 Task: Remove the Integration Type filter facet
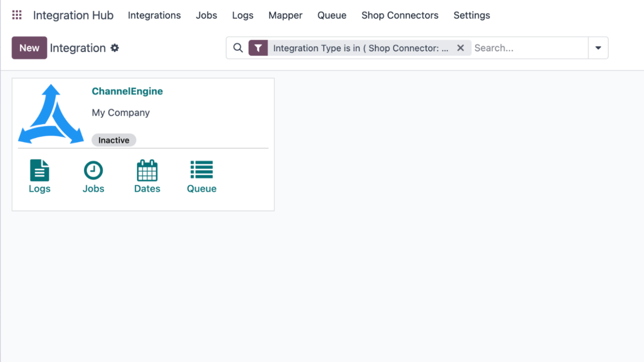(461, 48)
